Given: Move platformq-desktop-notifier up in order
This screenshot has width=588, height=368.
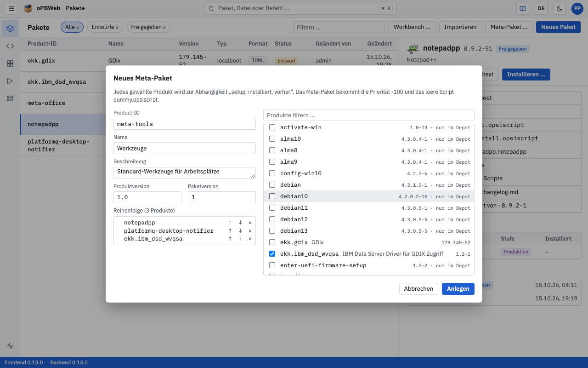Looking at the screenshot, I should 230,231.
